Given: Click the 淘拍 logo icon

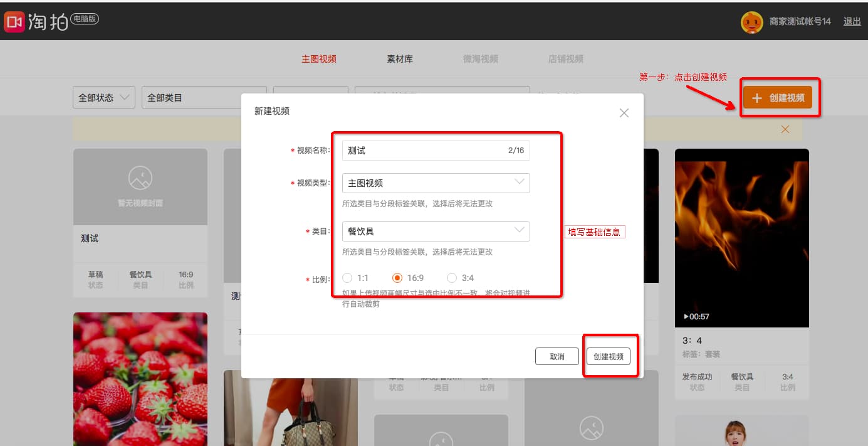Looking at the screenshot, I should tap(14, 23).
